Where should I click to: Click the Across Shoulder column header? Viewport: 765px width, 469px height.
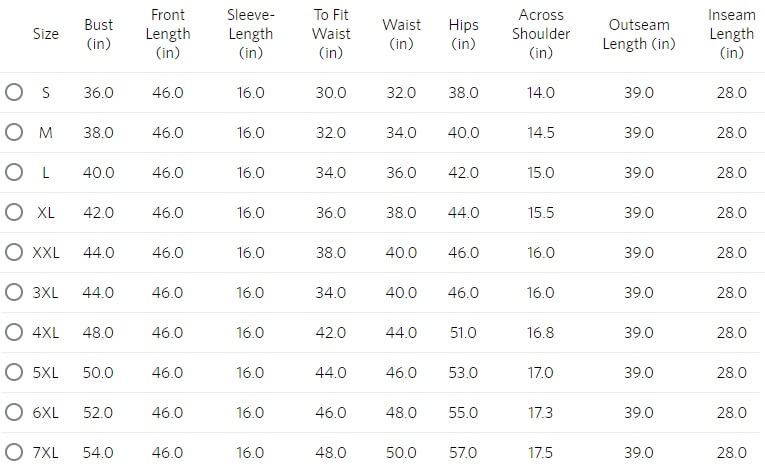coord(541,34)
